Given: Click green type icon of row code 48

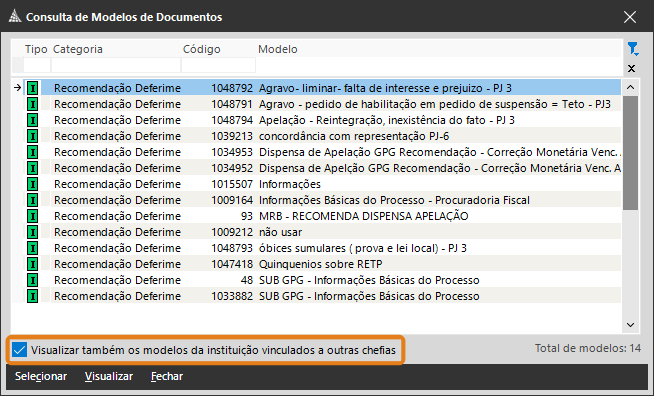Looking at the screenshot, I should [x=33, y=280].
